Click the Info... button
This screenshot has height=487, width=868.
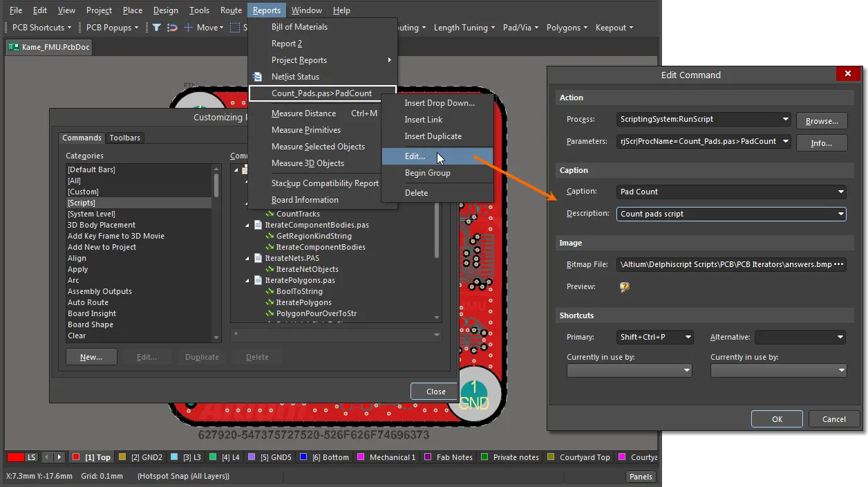pos(822,143)
